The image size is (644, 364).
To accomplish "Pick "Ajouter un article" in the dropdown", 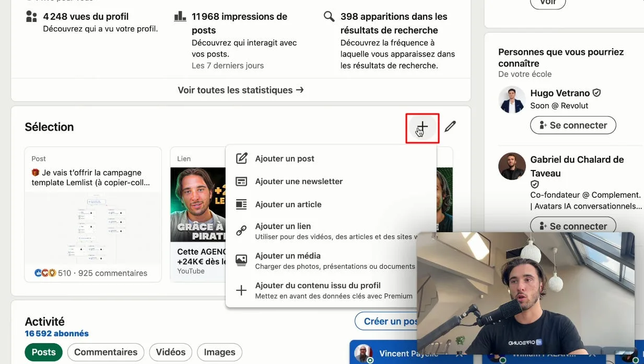I will (x=331, y=204).
